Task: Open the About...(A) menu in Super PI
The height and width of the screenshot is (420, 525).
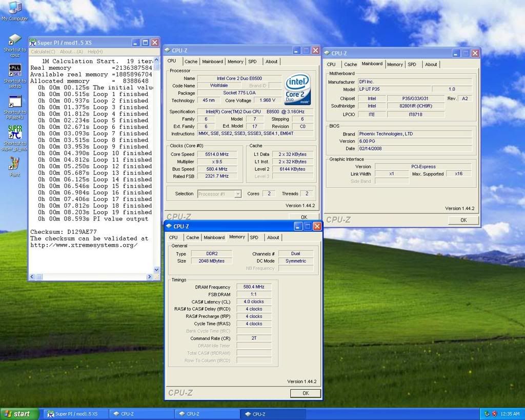Action: click(x=71, y=52)
